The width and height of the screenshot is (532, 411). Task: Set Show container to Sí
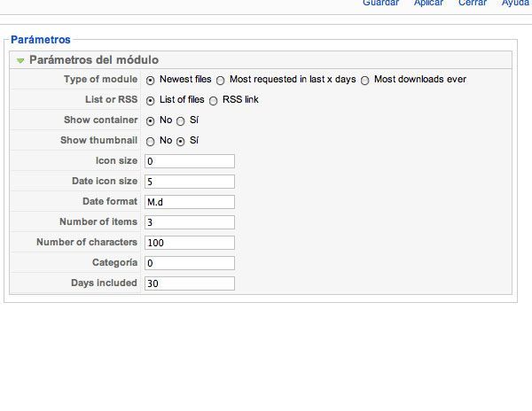pos(181,121)
